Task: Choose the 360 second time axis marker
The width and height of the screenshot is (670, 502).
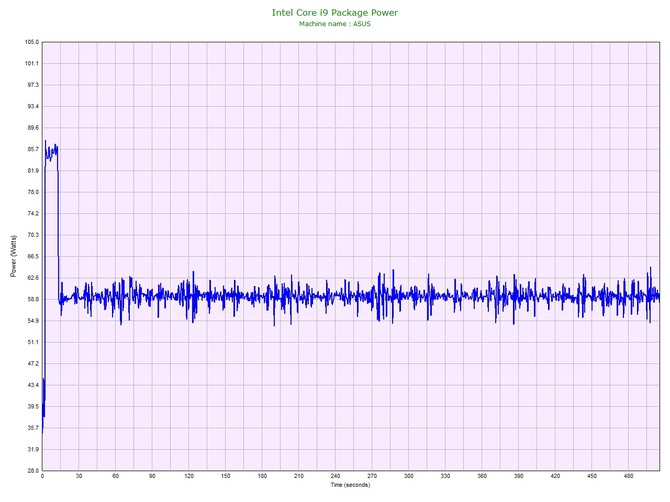Action: click(482, 477)
